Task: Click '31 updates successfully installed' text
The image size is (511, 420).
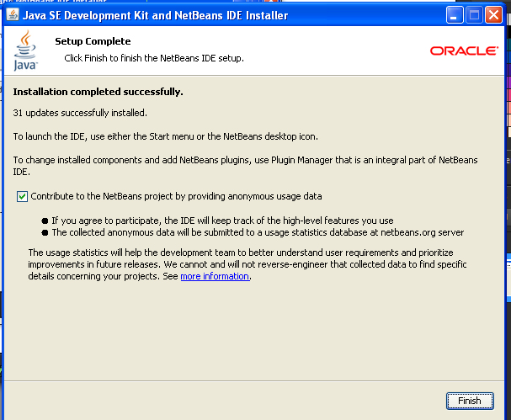Action: click(81, 113)
